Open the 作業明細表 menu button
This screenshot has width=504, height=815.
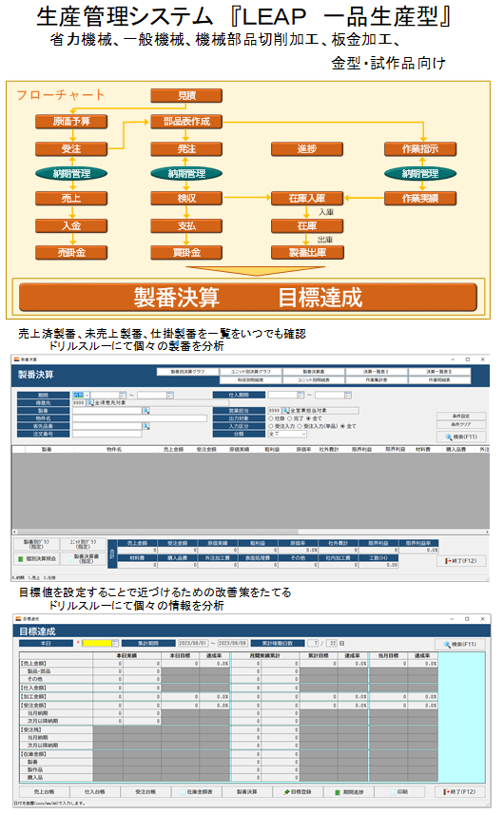tap(439, 380)
